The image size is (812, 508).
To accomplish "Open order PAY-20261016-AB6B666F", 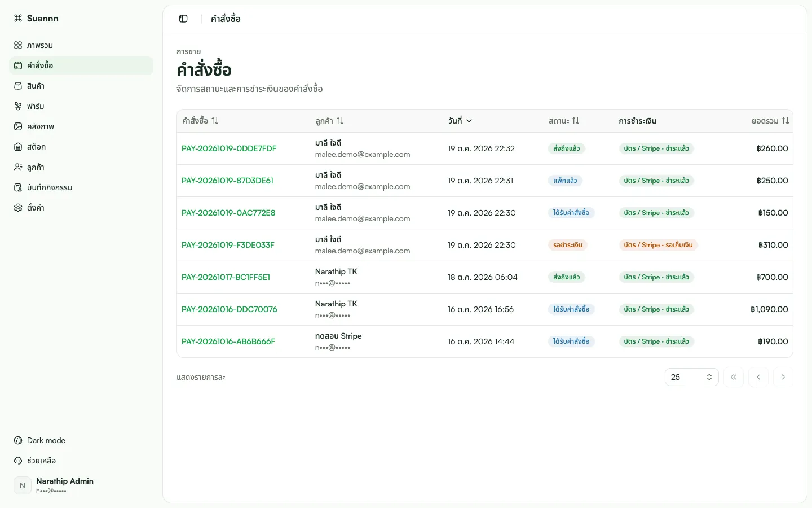I will (x=228, y=341).
